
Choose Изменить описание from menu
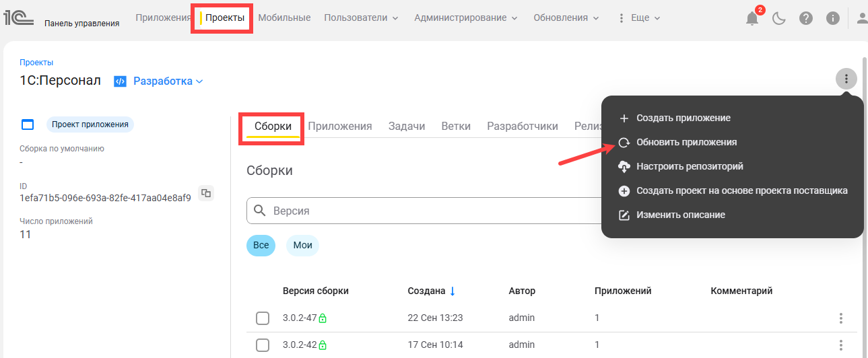tap(732, 215)
